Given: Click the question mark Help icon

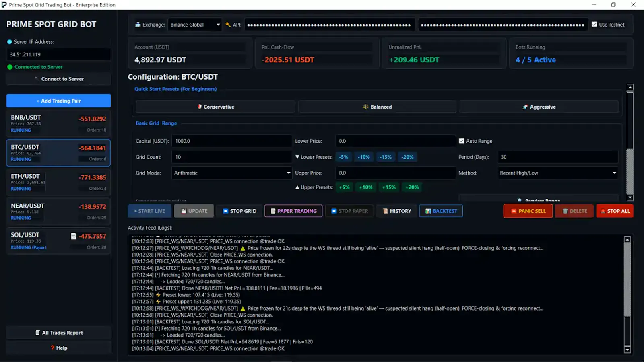Looking at the screenshot, I should (52, 348).
